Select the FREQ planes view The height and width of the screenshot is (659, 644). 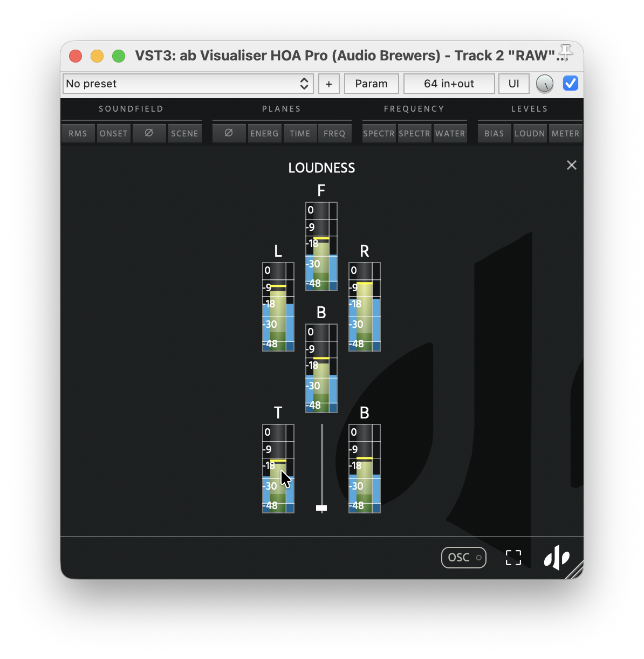tap(334, 133)
